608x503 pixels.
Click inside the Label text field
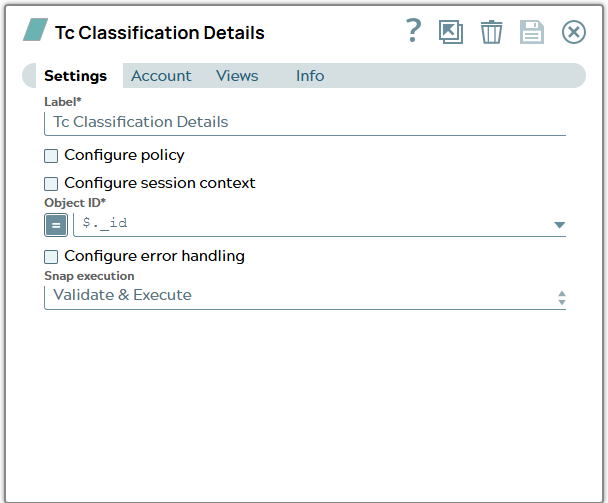click(x=305, y=124)
